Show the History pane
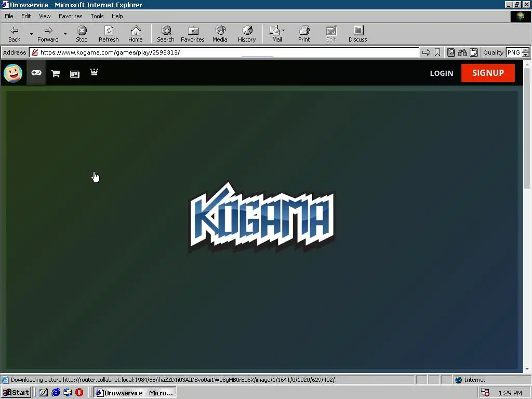This screenshot has height=399, width=532. click(247, 34)
